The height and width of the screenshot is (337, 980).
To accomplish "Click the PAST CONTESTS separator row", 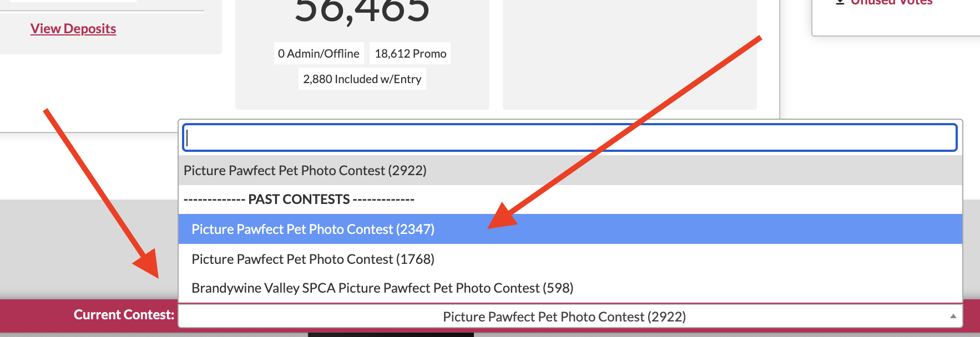I will [x=299, y=200].
